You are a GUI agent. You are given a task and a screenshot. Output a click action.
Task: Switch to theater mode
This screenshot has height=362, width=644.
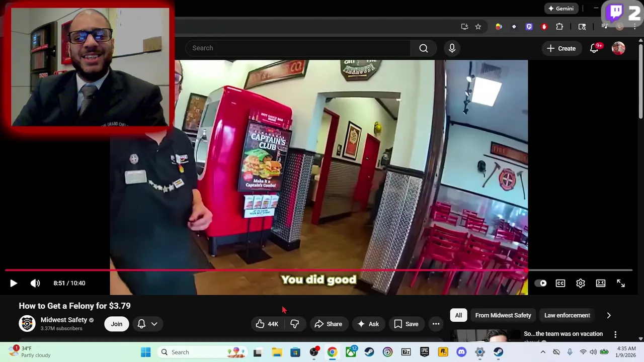click(x=601, y=283)
